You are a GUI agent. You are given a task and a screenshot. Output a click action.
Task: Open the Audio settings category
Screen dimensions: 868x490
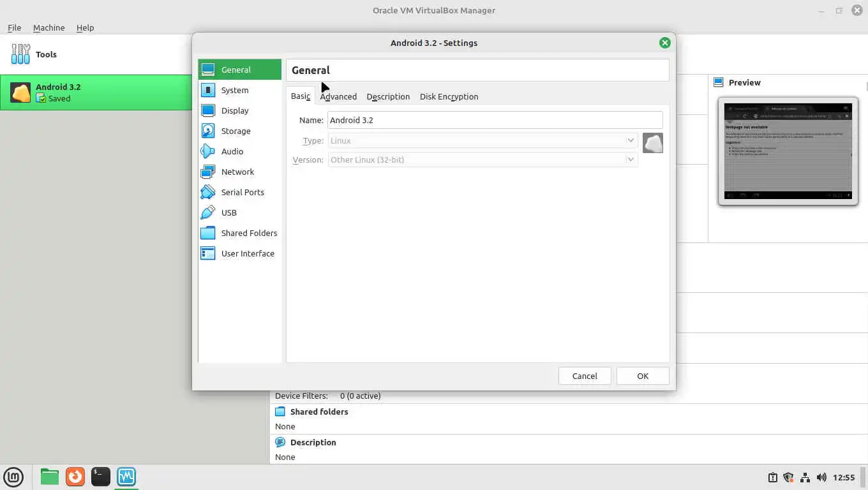[239, 151]
